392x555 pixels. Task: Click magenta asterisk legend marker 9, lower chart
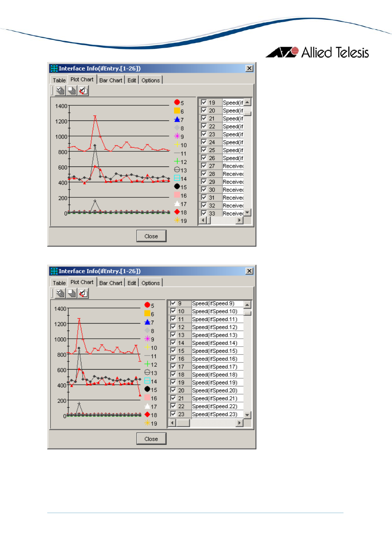(147, 339)
